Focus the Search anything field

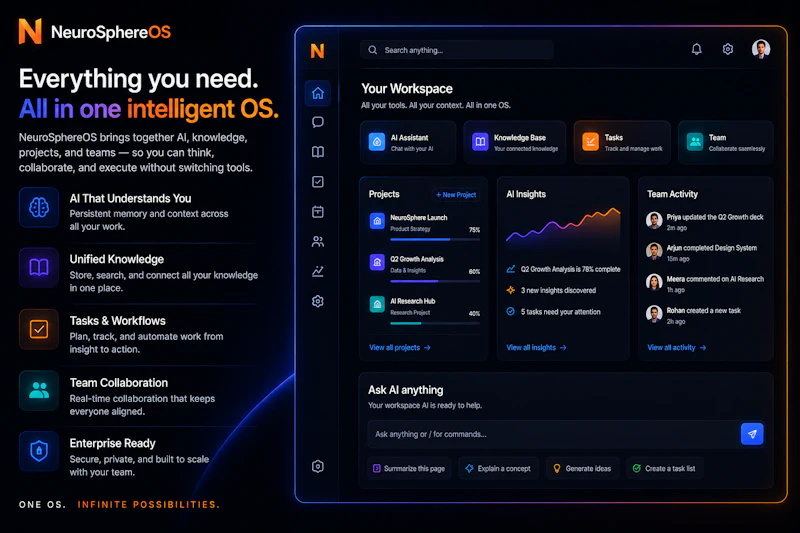pyautogui.click(x=457, y=50)
